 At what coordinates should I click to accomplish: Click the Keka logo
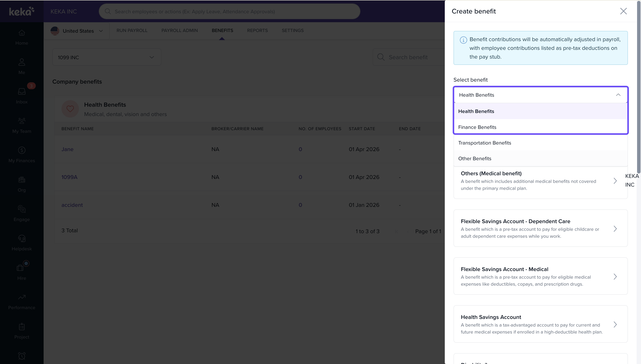tap(22, 11)
